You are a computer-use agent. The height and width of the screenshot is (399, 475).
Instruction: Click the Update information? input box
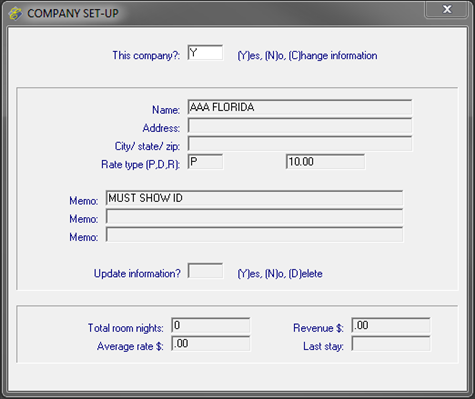[205, 271]
